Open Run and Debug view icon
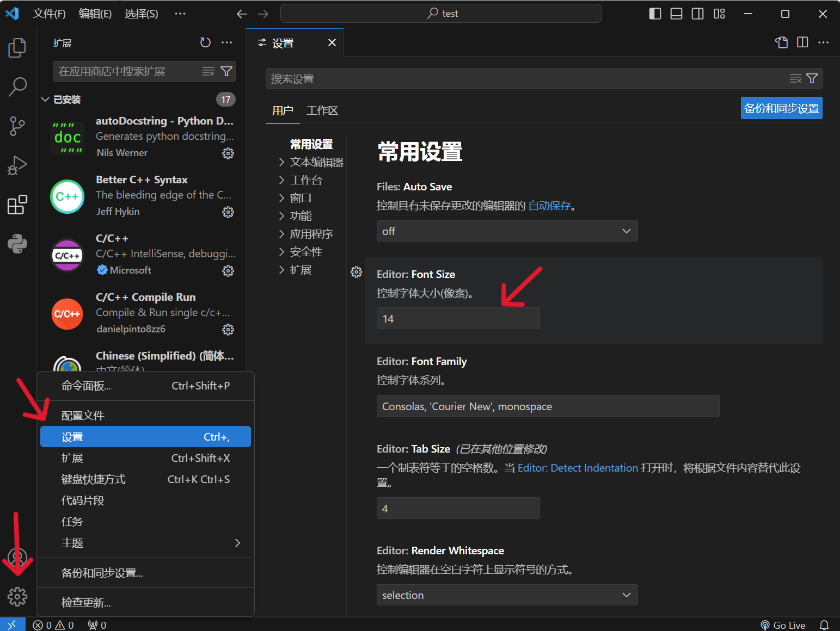This screenshot has width=840, height=631. coord(17,165)
